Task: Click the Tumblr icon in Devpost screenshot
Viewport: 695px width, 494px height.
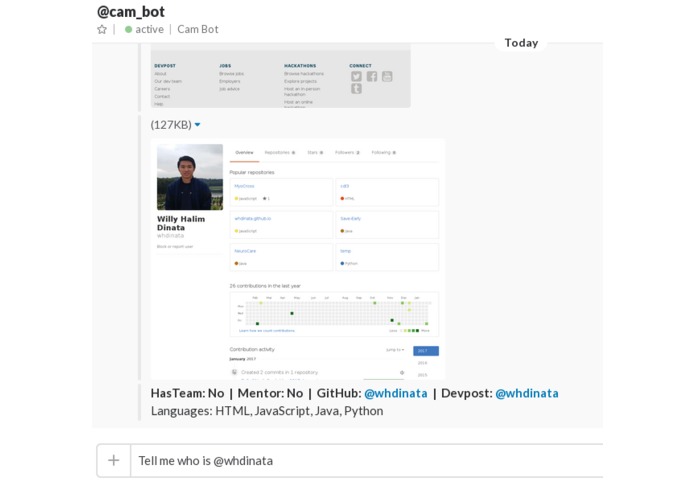Action: (x=356, y=89)
